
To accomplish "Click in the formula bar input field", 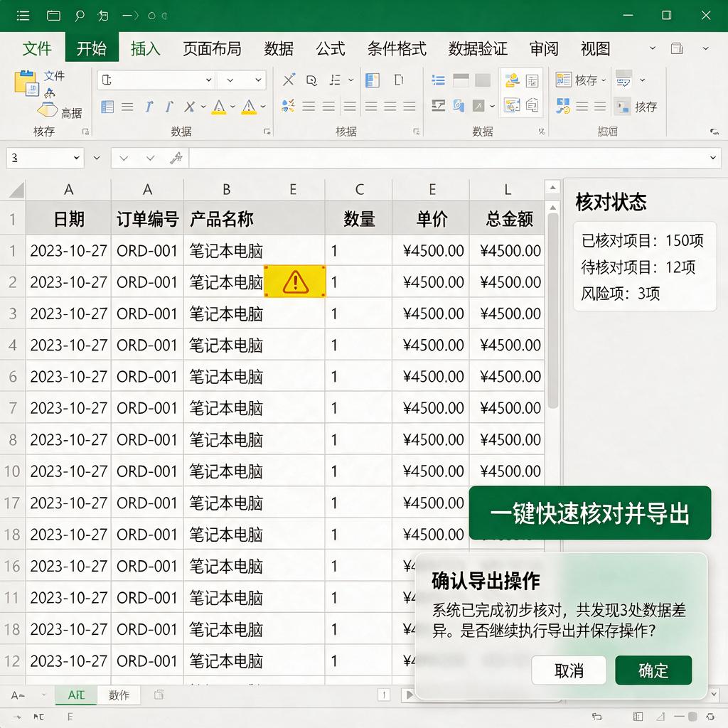I will [x=448, y=158].
